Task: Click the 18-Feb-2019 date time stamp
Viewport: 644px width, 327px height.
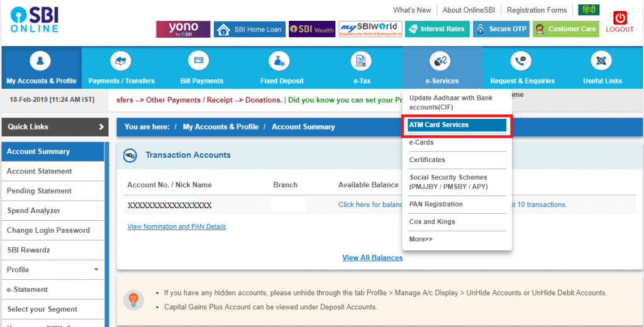Action: point(52,100)
